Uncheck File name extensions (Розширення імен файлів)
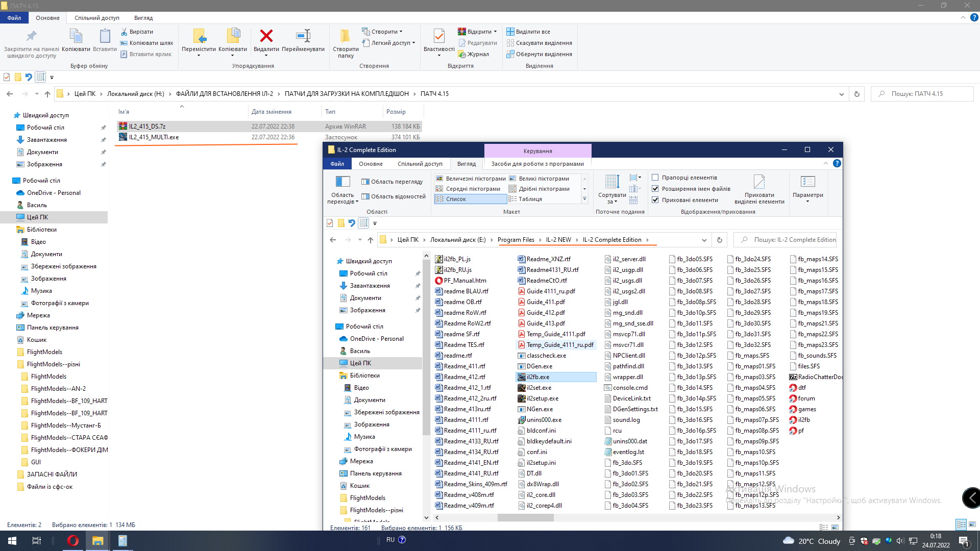Viewport: 980px width, 551px height. (655, 189)
